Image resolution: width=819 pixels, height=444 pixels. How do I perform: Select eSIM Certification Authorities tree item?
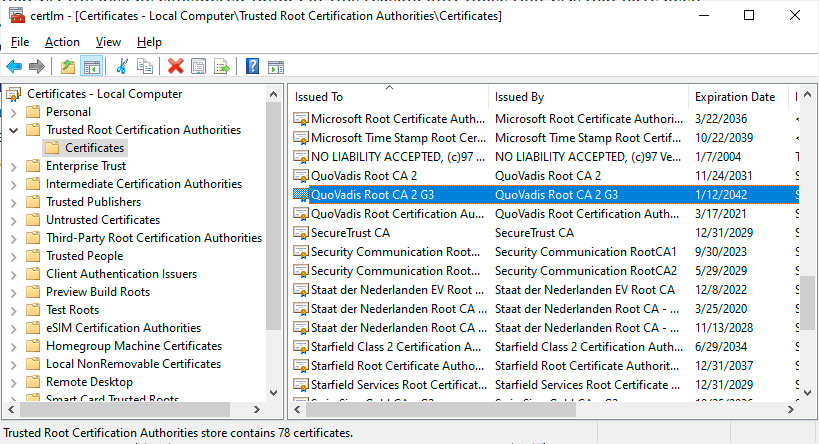click(123, 328)
